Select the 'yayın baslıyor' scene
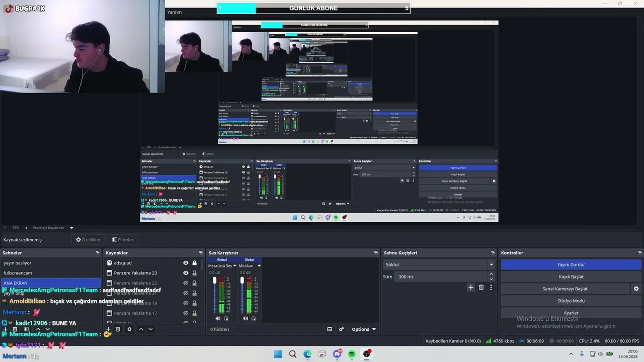This screenshot has height=362, width=644. pos(50,263)
